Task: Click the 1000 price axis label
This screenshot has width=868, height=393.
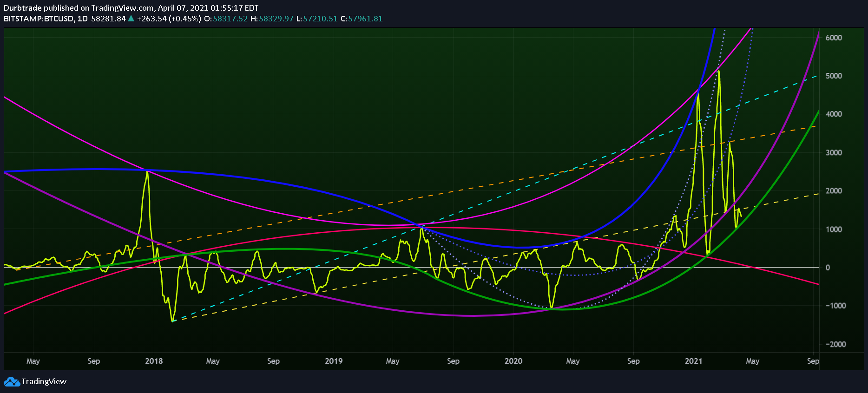Action: click(x=834, y=229)
